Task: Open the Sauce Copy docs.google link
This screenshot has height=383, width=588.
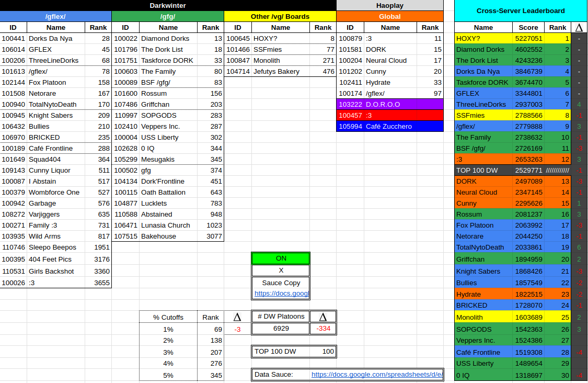Action: click(281, 293)
